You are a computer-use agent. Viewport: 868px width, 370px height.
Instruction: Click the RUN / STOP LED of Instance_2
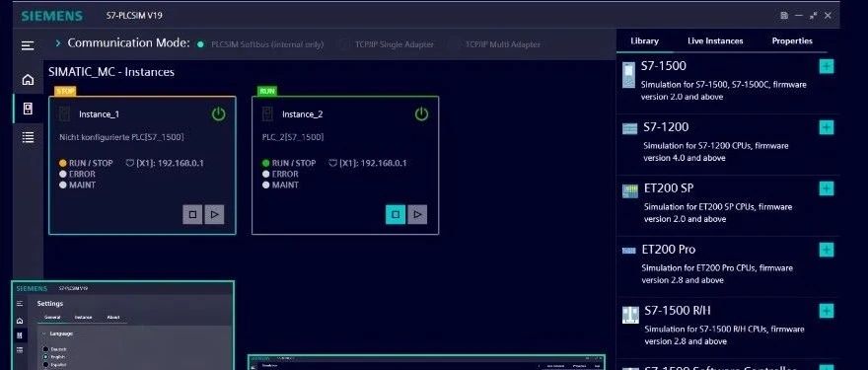coord(265,164)
